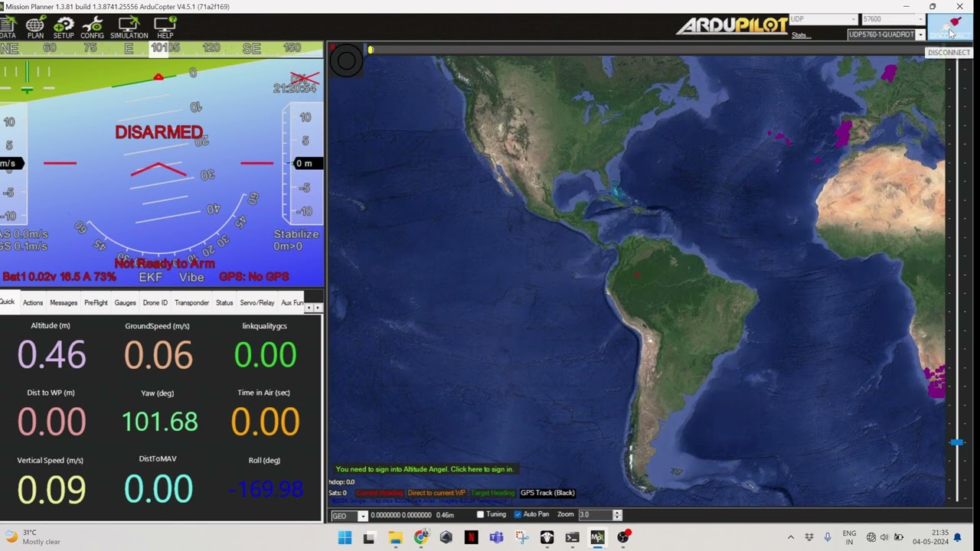This screenshot has height=551, width=980.
Task: Open the CONFIG tuning screen
Action: [92, 28]
